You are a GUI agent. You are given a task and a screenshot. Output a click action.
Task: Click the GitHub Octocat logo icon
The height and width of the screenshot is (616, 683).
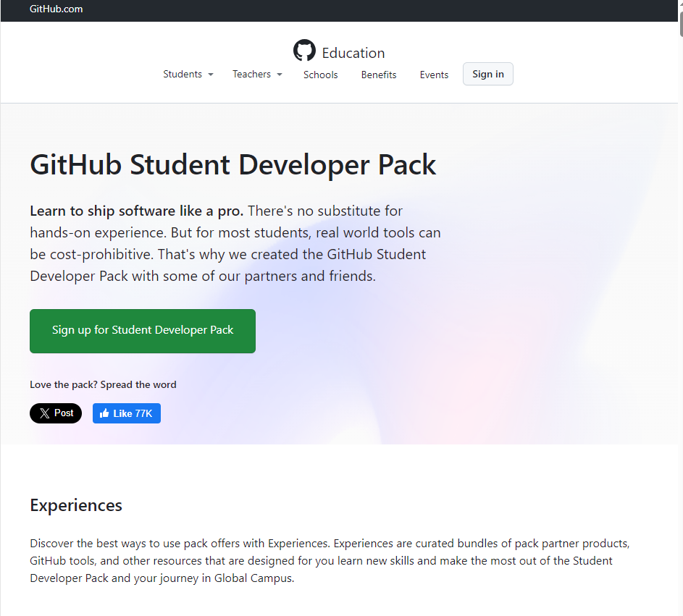pyautogui.click(x=304, y=51)
